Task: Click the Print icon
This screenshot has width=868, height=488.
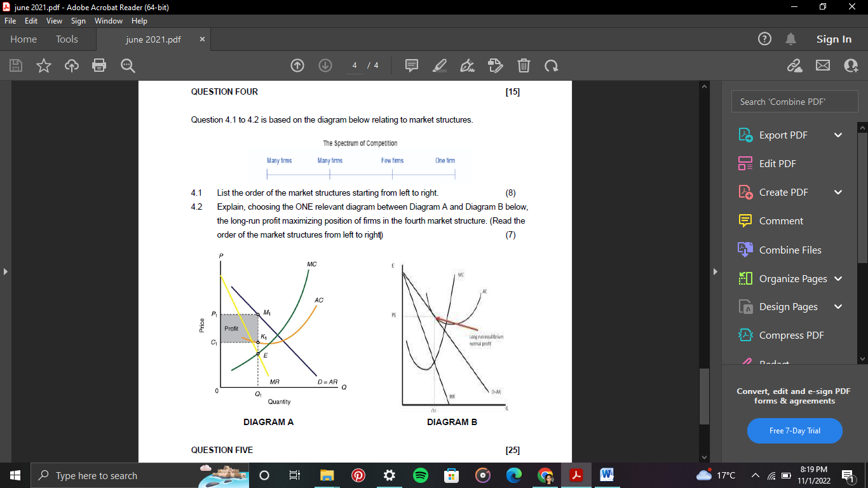Action: click(99, 65)
